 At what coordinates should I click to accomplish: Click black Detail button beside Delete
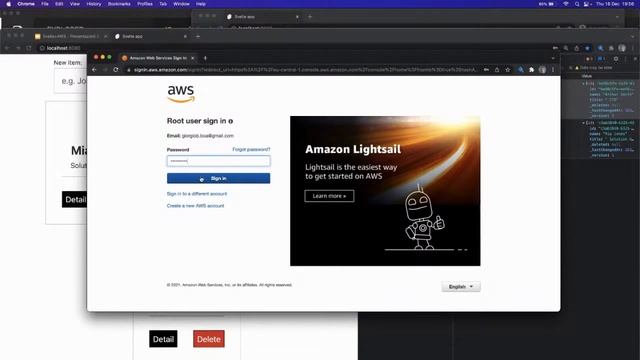coord(163,339)
